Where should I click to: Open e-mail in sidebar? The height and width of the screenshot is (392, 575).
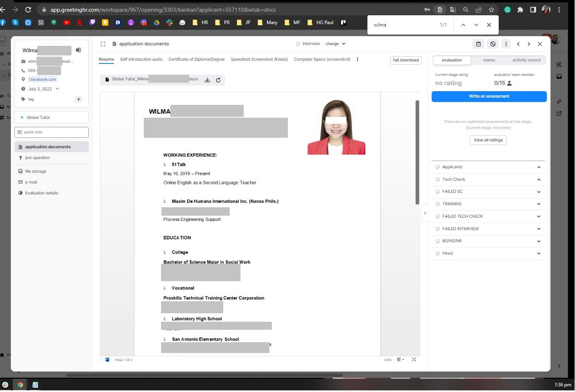[x=51, y=182]
